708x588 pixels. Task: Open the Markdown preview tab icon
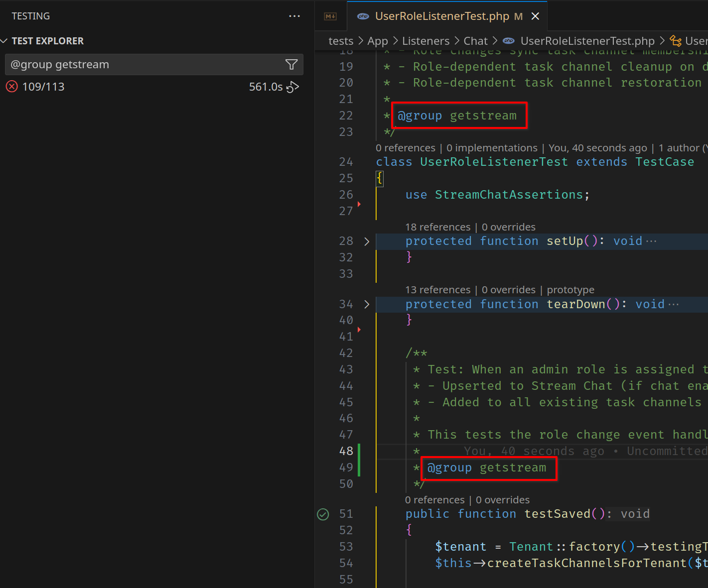330,16
